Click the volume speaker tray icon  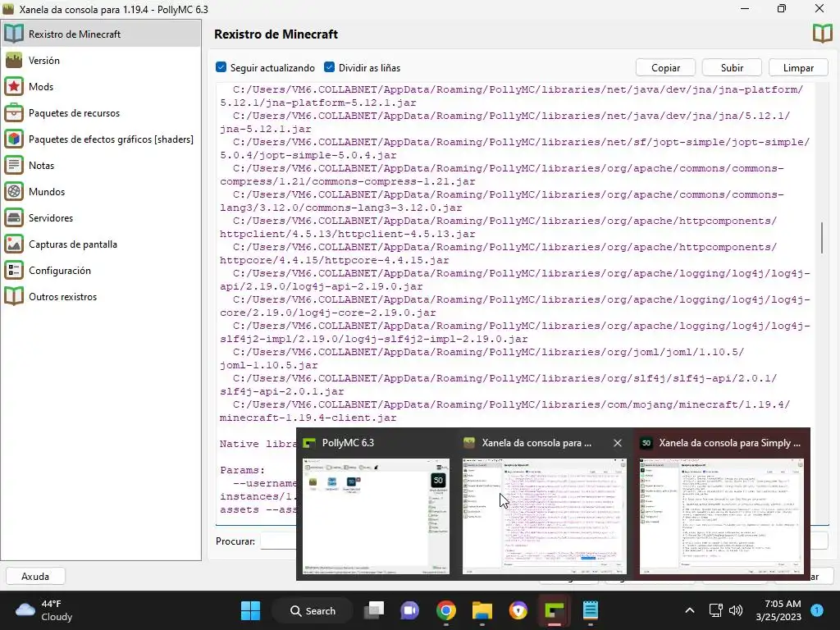(736, 610)
